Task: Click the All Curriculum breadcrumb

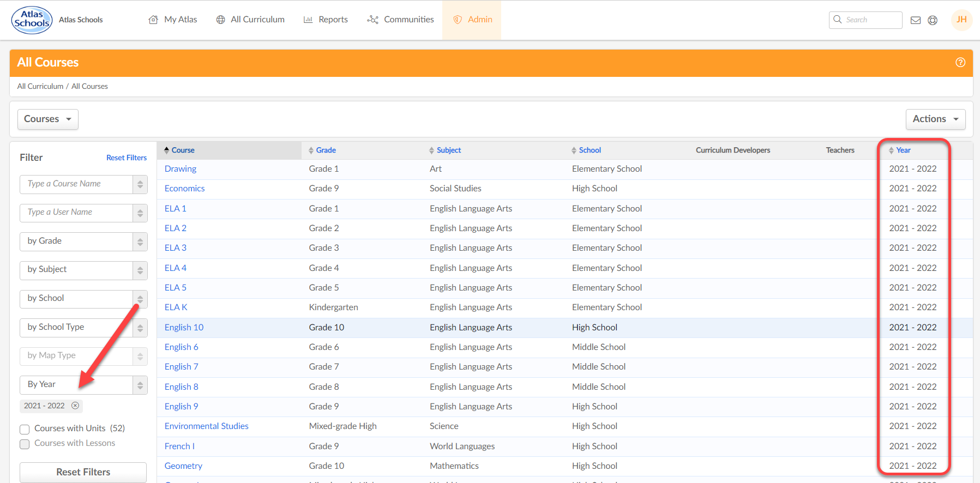Action: pyautogui.click(x=40, y=86)
